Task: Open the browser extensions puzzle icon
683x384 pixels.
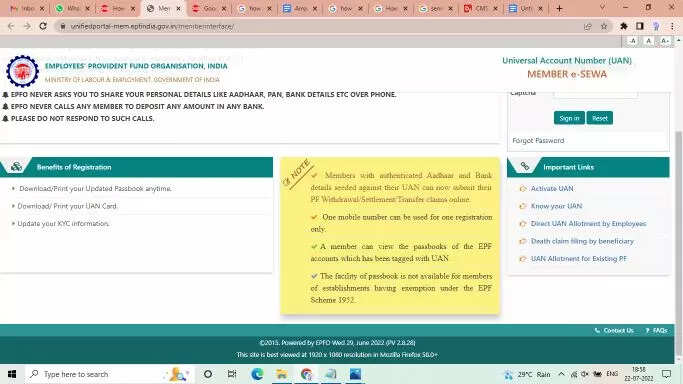Action: [x=624, y=26]
